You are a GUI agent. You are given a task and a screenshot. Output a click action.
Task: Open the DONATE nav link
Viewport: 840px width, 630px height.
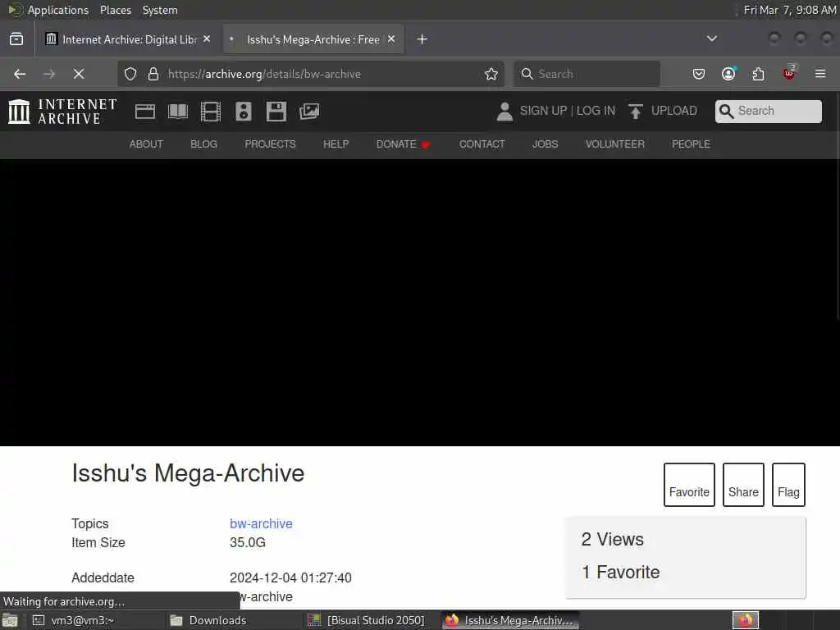[403, 144]
